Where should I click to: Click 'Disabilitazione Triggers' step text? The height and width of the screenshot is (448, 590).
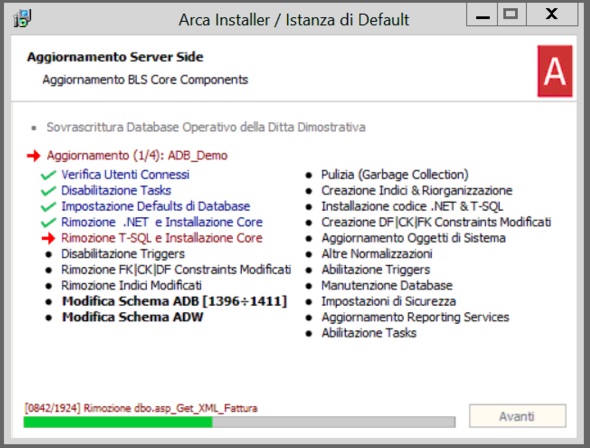point(123,254)
